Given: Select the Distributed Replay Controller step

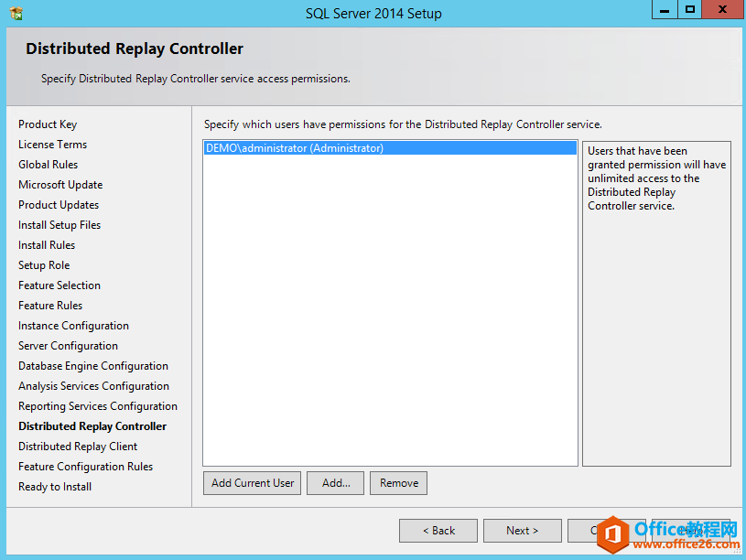Looking at the screenshot, I should (x=92, y=426).
